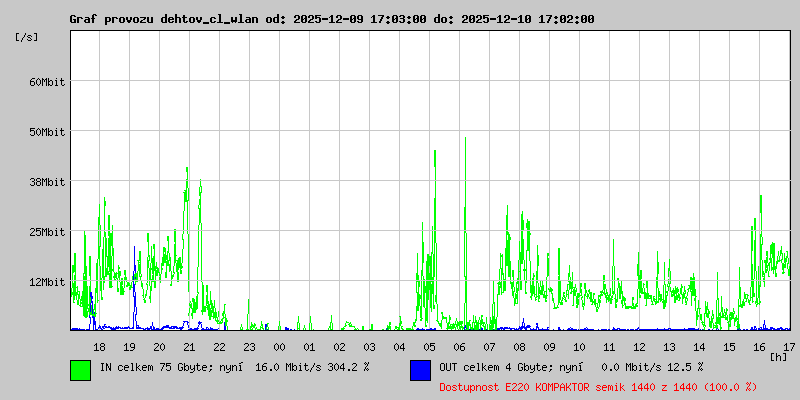This screenshot has height=400, width=800.
Task: Click the '21' hour tick label
Action: 189,347
